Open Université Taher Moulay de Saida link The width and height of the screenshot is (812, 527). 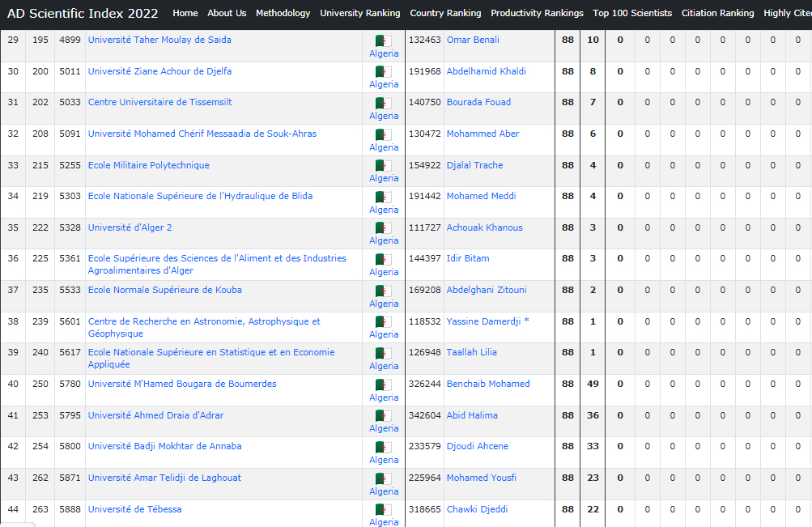click(x=159, y=40)
